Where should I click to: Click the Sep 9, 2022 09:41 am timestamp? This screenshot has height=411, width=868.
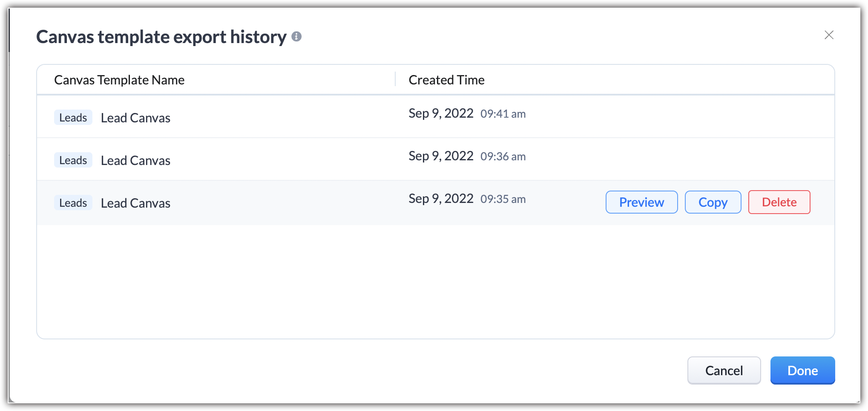[x=467, y=113]
